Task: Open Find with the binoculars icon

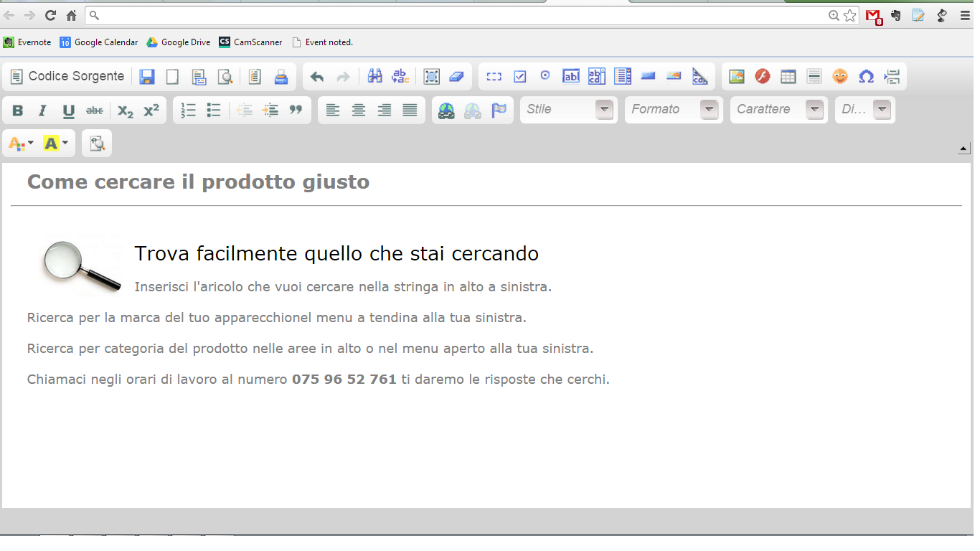Action: 374,77
